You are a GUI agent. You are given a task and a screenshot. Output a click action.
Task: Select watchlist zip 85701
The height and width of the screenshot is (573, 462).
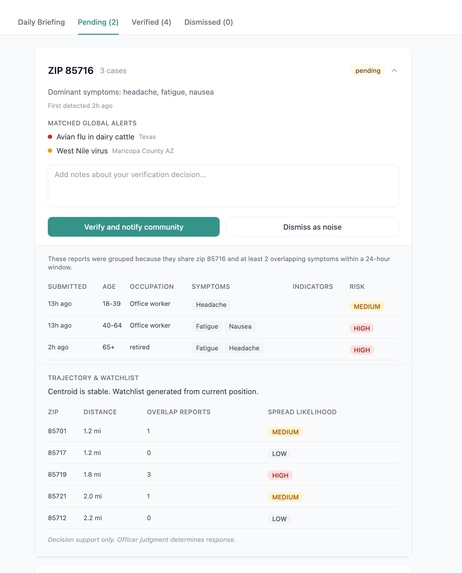57,431
